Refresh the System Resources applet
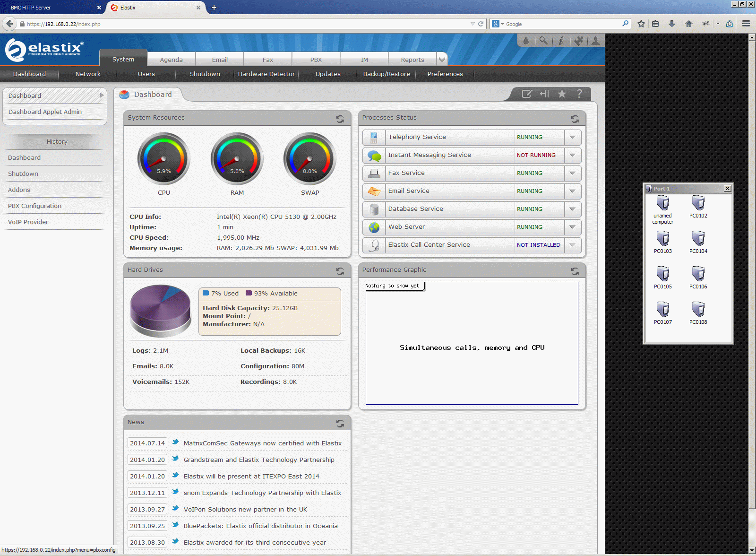The width and height of the screenshot is (756, 556). pos(340,119)
